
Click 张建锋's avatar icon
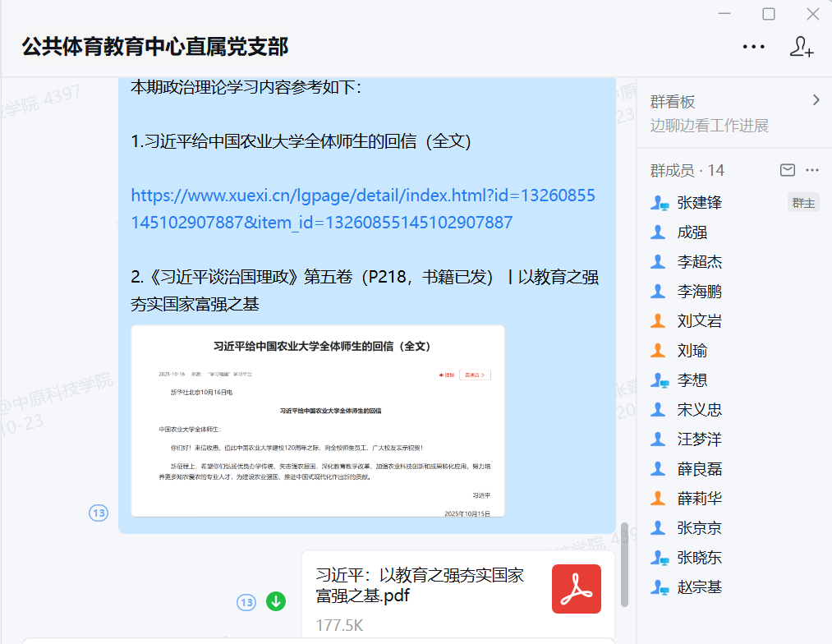tap(659, 203)
